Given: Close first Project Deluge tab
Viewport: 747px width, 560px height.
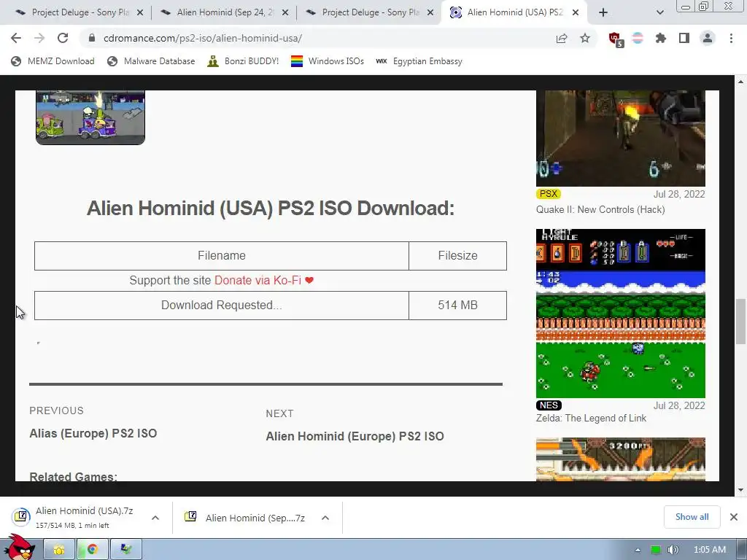Looking at the screenshot, I should (x=140, y=12).
